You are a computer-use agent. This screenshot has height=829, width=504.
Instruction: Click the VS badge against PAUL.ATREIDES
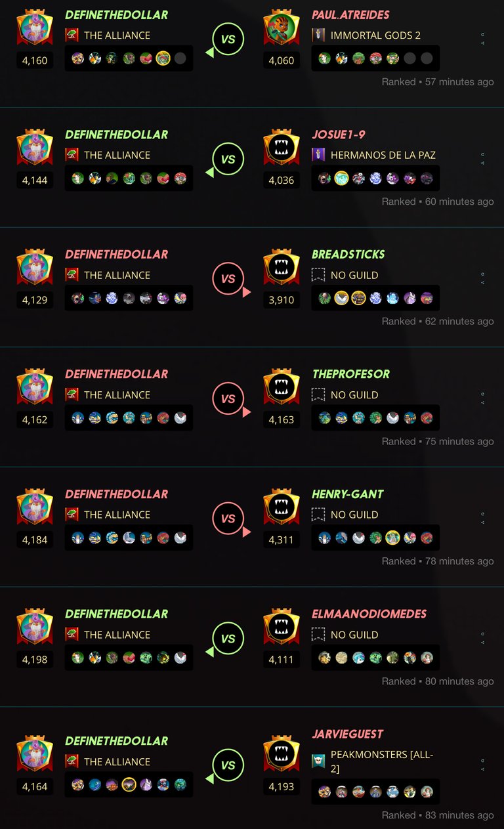point(228,39)
